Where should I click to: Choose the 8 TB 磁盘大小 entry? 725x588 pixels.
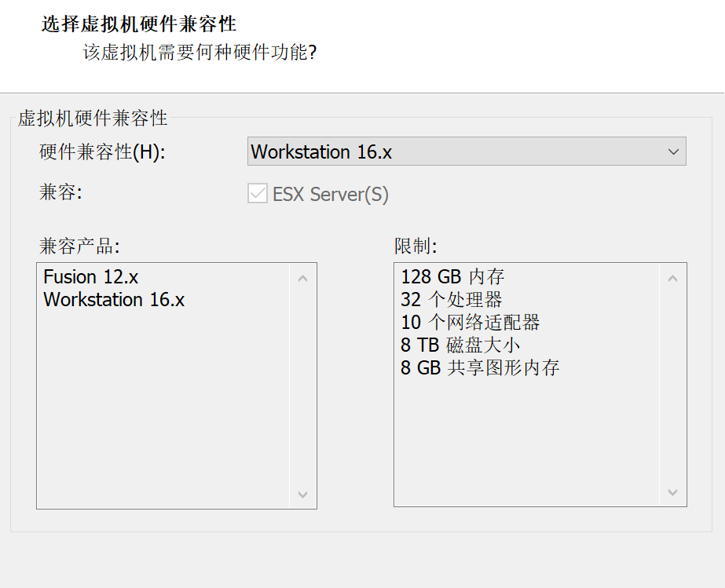[460, 345]
